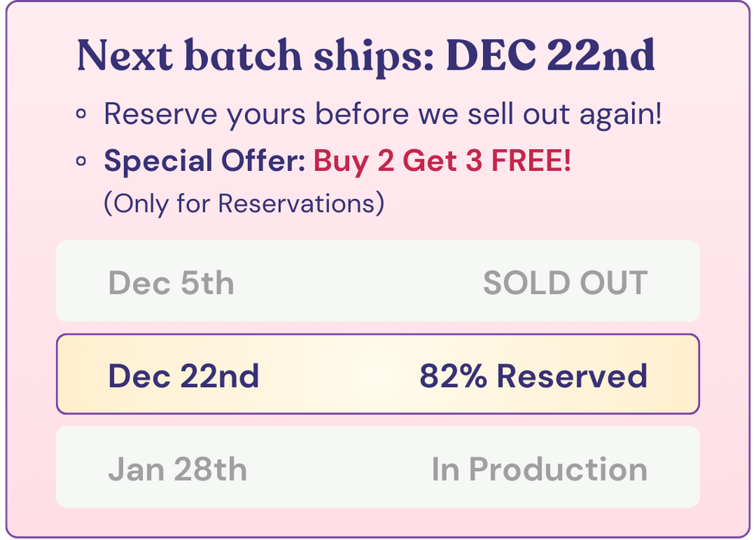Click the "(Only for Reservations)" note
756x540 pixels.
pyautogui.click(x=243, y=203)
